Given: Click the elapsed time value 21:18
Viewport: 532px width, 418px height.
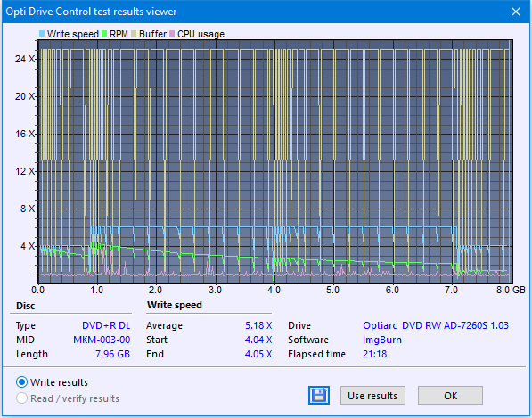Looking at the screenshot, I should [x=374, y=354].
